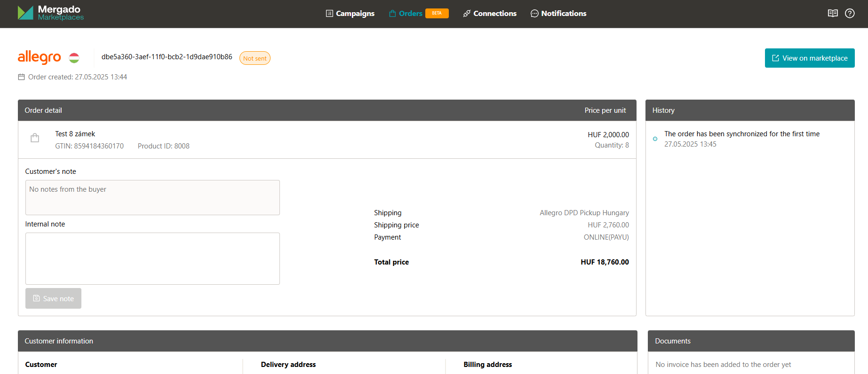Go to the Orders section
Image resolution: width=868 pixels, height=374 pixels.
pyautogui.click(x=406, y=14)
